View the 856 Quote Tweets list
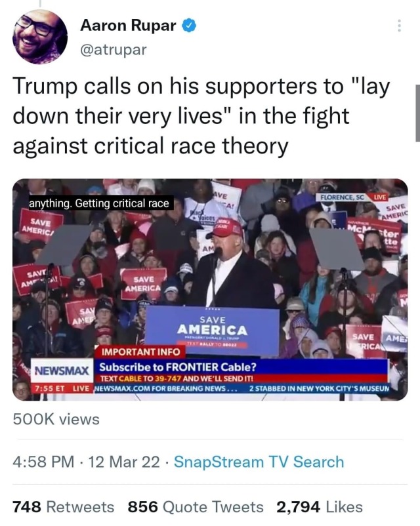420x526 pixels. [196, 507]
